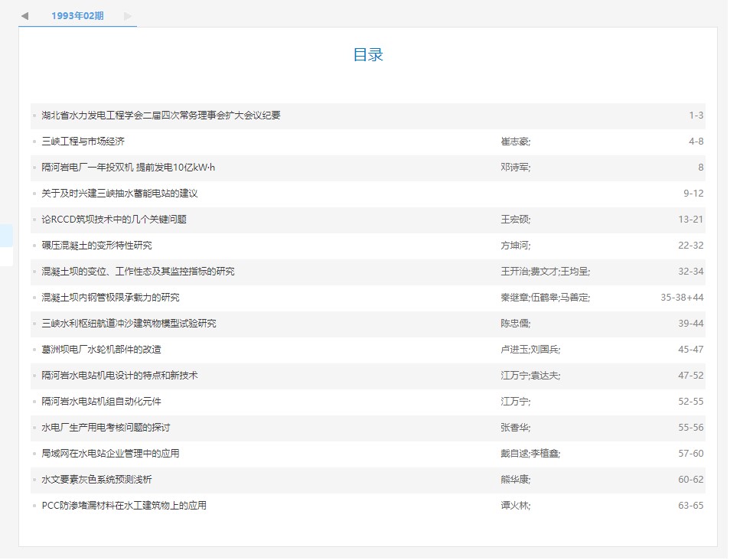Click page range 1-3

(x=696, y=115)
